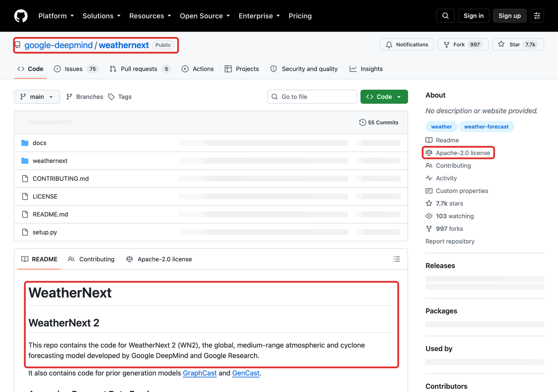The image size is (558, 392).
Task: Switch to the Issues tab
Action: [76, 69]
